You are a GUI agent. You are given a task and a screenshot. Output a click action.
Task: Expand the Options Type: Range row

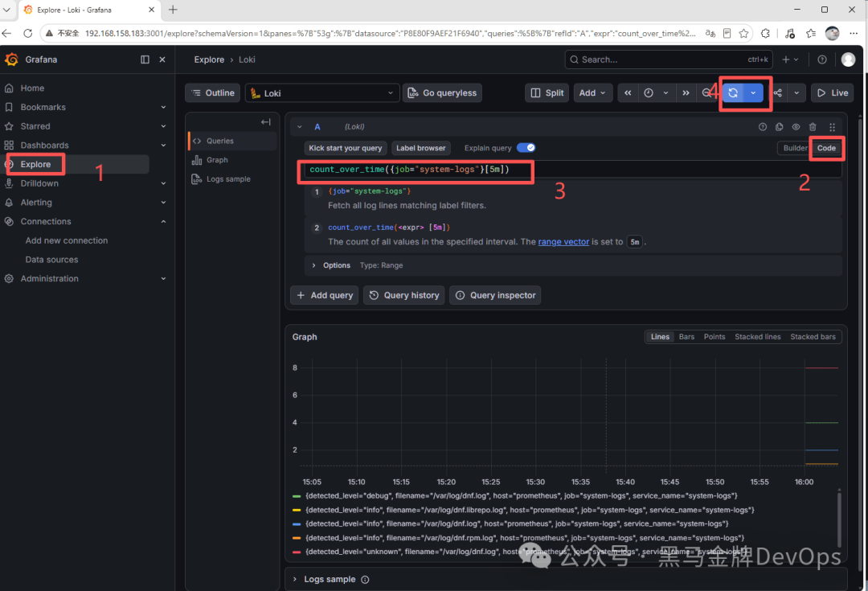click(x=573, y=265)
